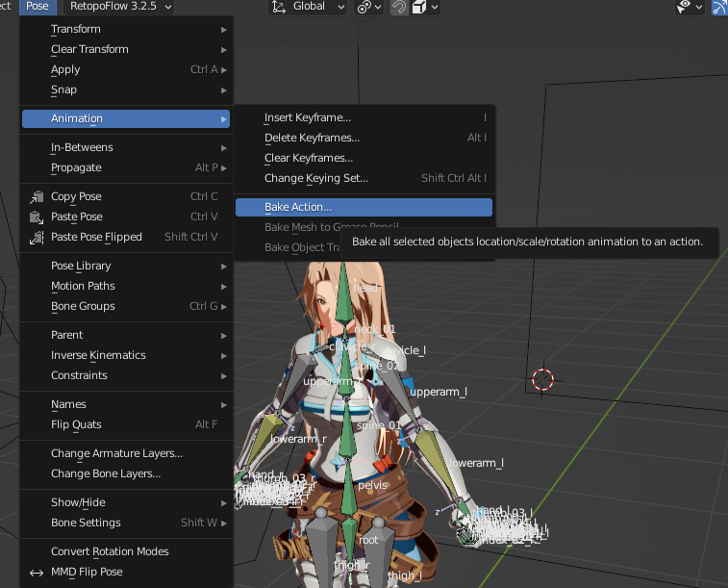Image resolution: width=728 pixels, height=588 pixels.
Task: Expand the Transform submenu
Action: point(126,29)
